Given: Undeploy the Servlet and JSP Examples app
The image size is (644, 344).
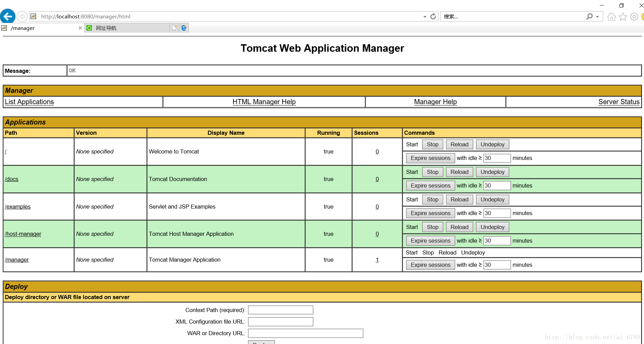Looking at the screenshot, I should pos(492,199).
